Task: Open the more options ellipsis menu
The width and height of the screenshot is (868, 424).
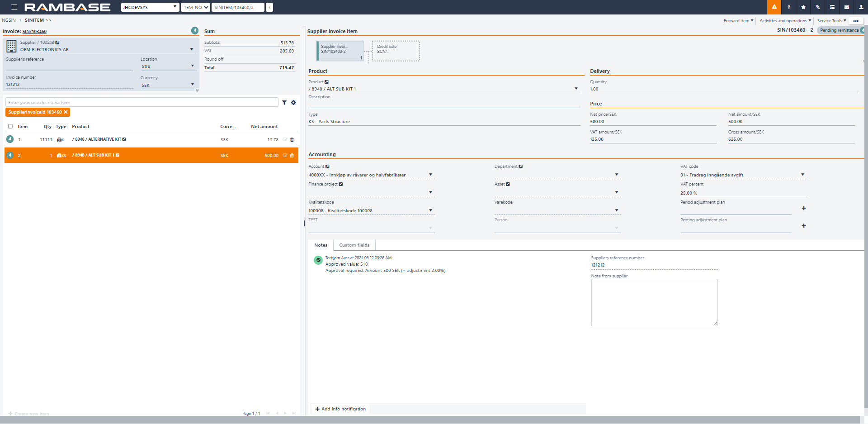Action: pyautogui.click(x=855, y=21)
